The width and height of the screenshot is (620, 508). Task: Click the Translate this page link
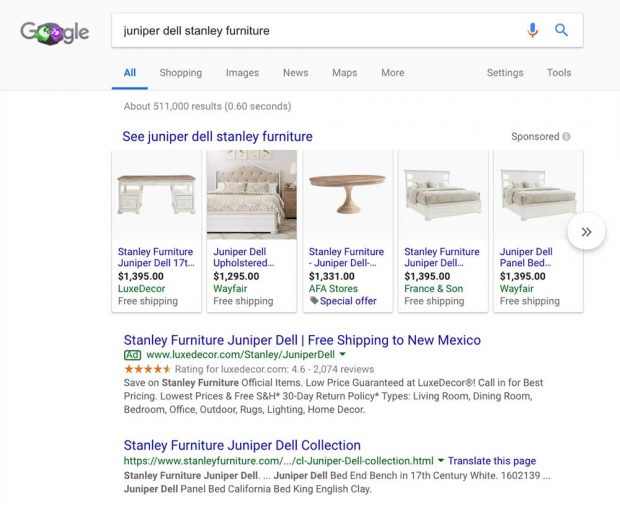pos(492,461)
